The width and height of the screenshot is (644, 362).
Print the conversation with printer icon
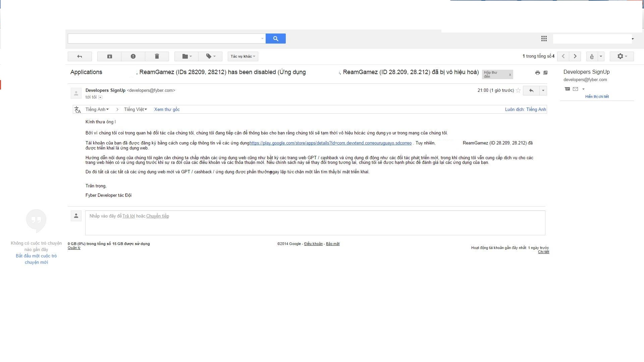(537, 73)
